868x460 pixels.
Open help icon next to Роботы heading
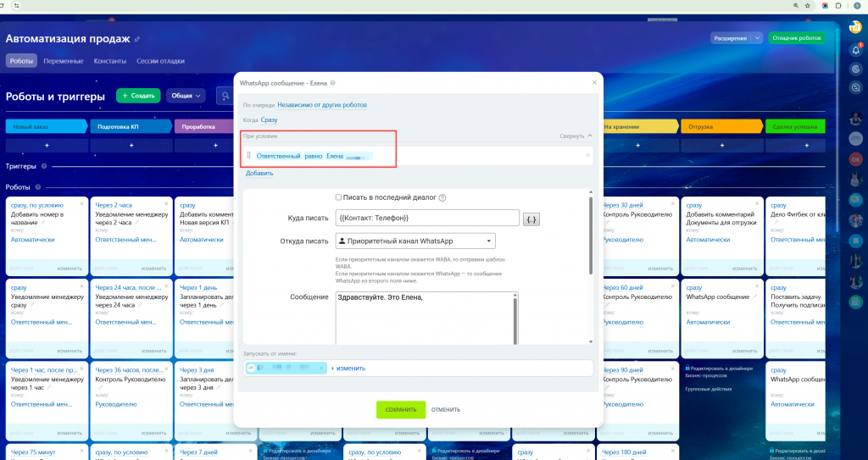click(37, 187)
